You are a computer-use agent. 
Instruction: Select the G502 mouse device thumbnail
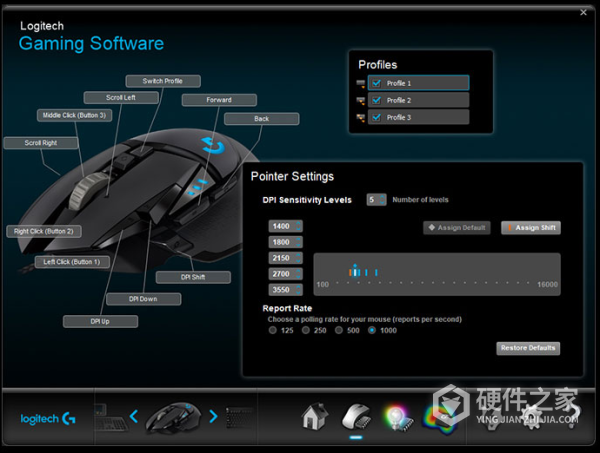[174, 417]
